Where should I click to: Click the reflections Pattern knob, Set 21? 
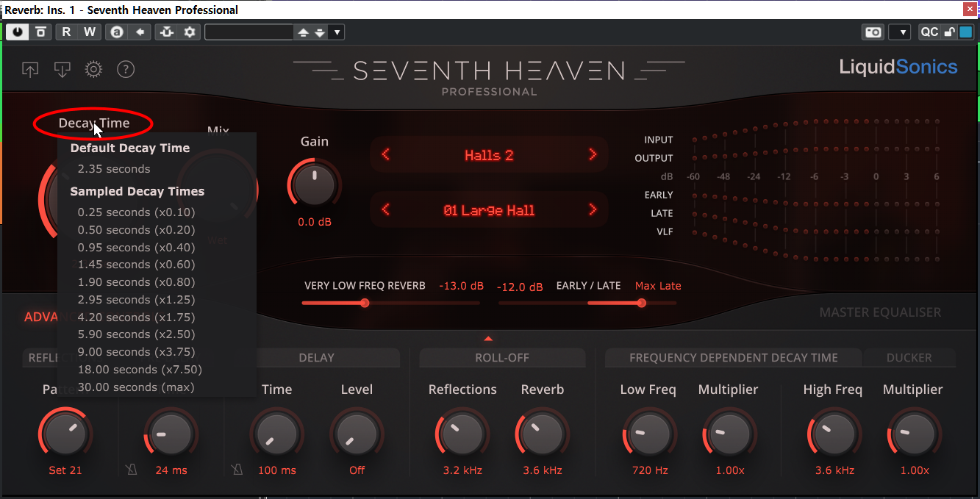click(x=65, y=434)
